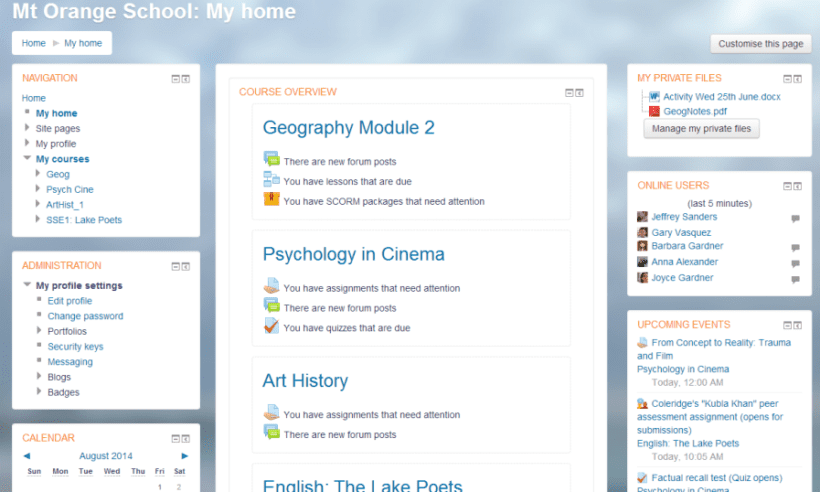This screenshot has height=492, width=820.
Task: Expand the Site pages tree item
Action: (x=27, y=128)
